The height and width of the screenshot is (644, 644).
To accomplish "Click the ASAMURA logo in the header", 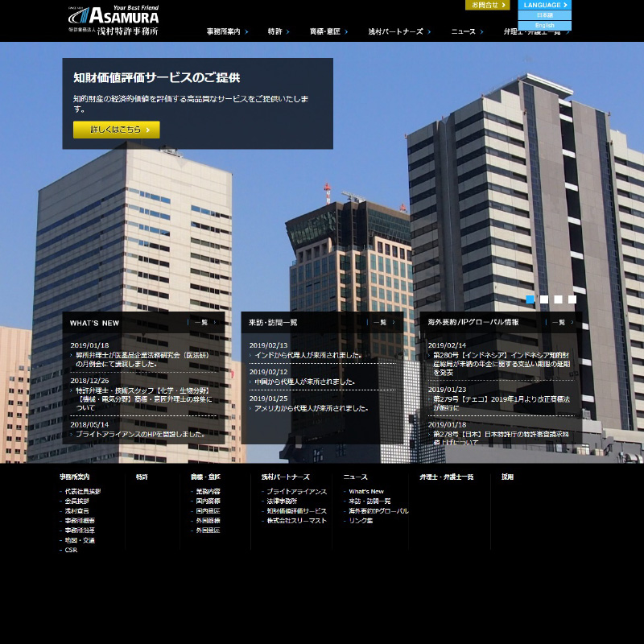I will [x=114, y=19].
